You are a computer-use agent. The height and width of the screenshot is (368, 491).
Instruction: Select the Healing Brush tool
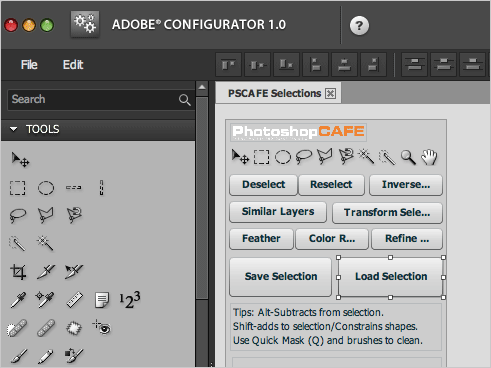point(46,328)
